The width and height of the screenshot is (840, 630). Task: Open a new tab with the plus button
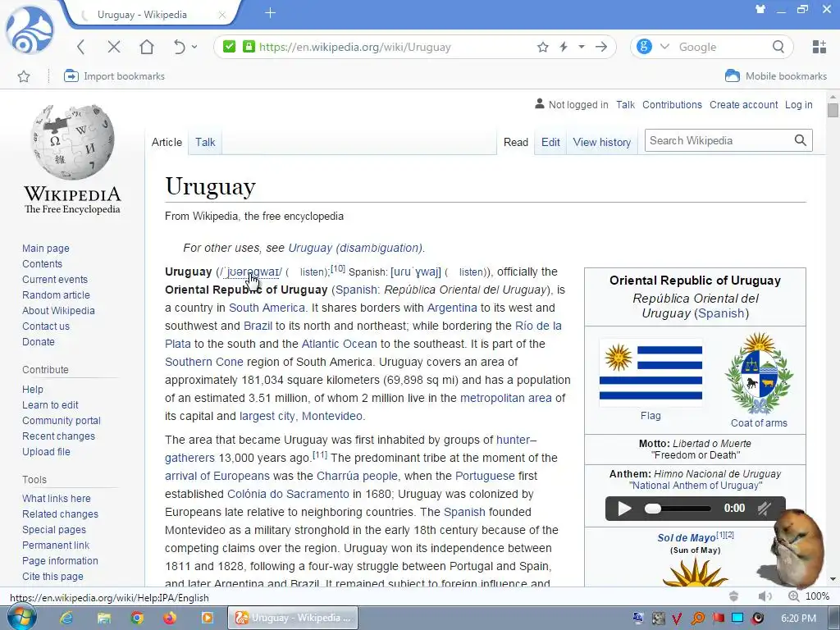click(x=270, y=13)
